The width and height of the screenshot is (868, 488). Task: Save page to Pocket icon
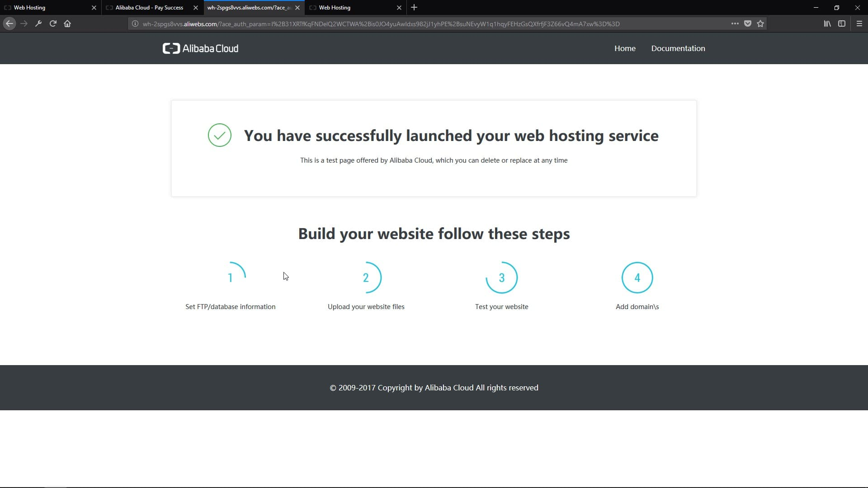coord(748,23)
